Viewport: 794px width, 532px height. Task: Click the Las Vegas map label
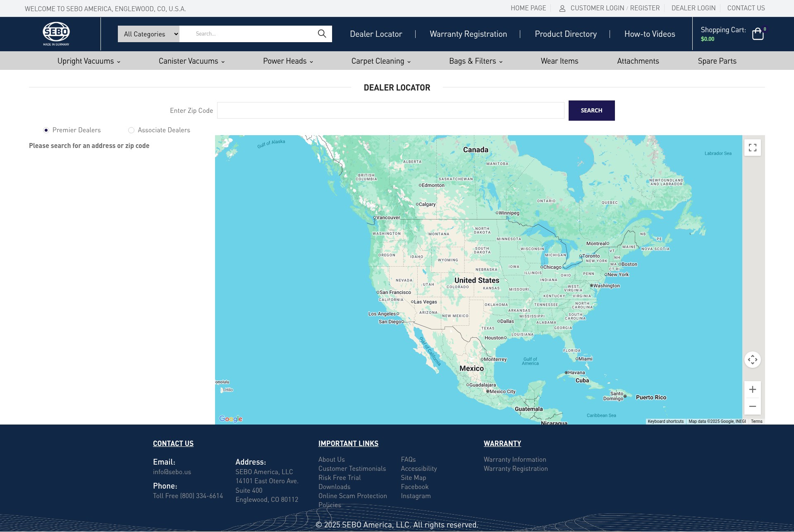click(424, 302)
